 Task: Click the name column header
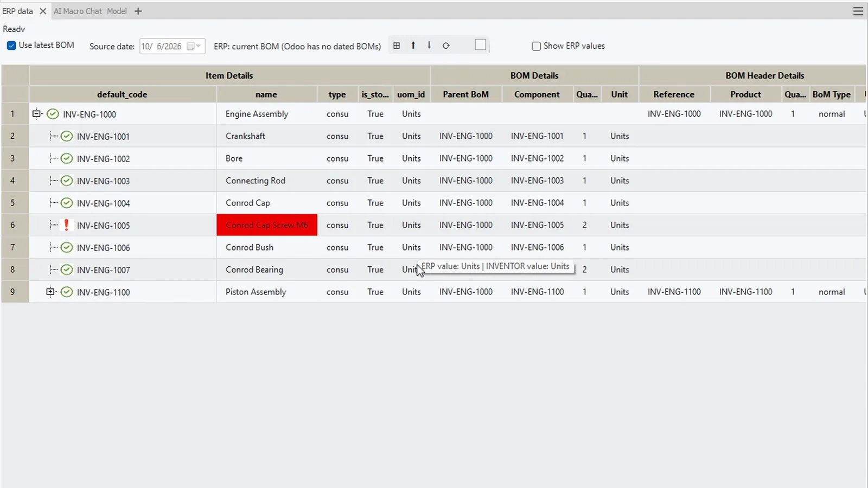[266, 94]
